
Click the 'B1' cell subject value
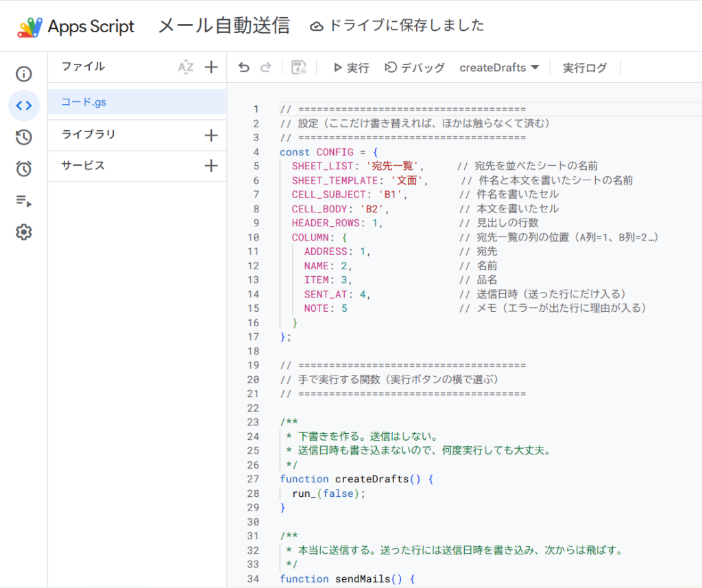[x=390, y=195]
